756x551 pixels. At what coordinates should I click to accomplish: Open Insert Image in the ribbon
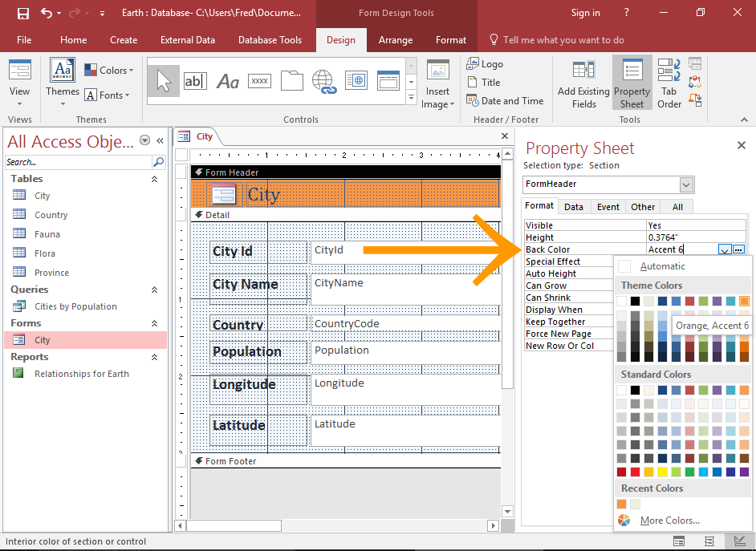[x=437, y=86]
